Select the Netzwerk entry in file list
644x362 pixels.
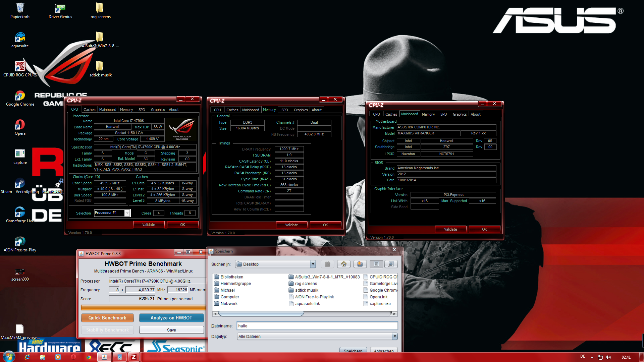(x=226, y=304)
